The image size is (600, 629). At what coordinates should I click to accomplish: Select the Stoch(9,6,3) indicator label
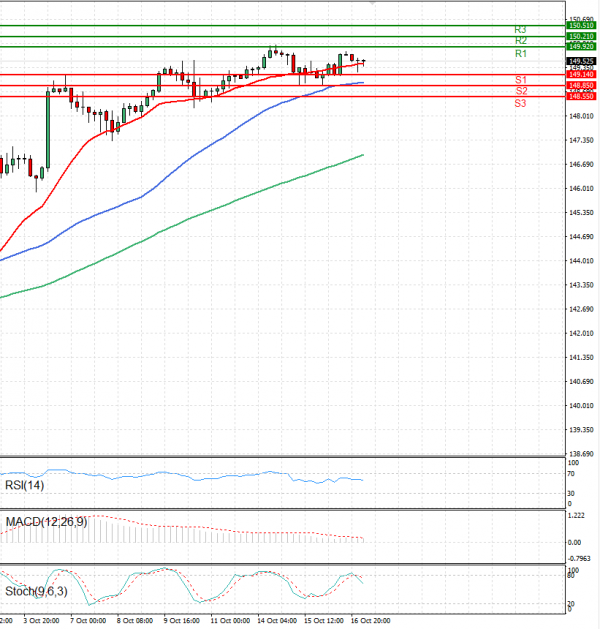pos(36,591)
